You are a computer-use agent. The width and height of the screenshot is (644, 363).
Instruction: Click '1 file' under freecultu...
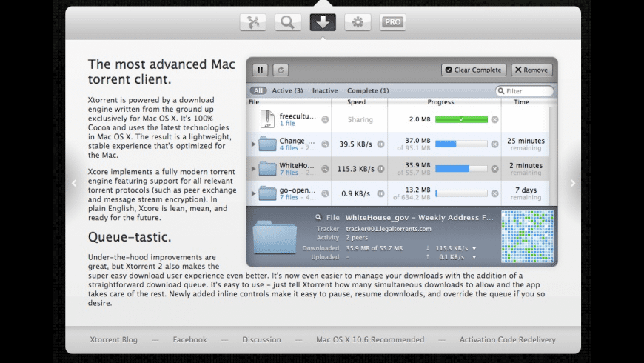point(287,123)
